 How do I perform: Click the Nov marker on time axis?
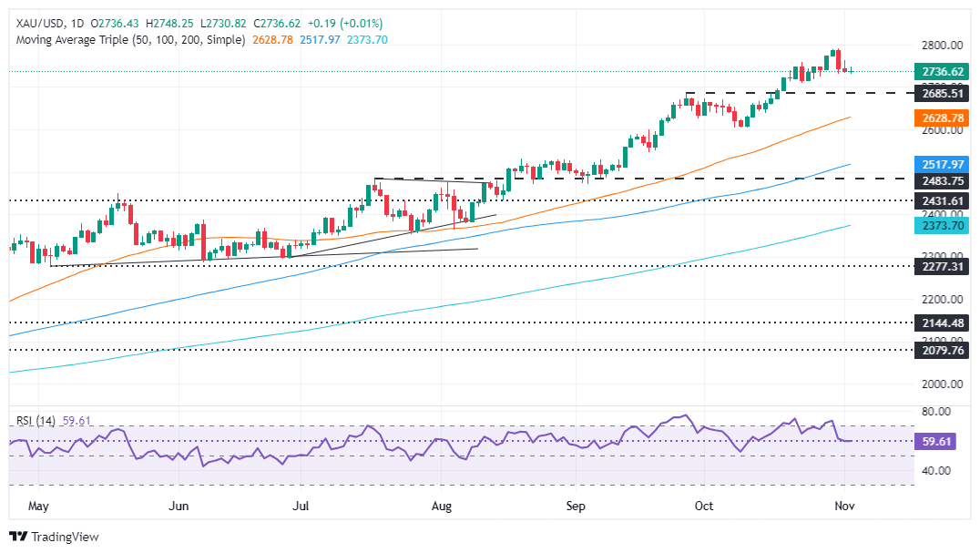point(844,506)
